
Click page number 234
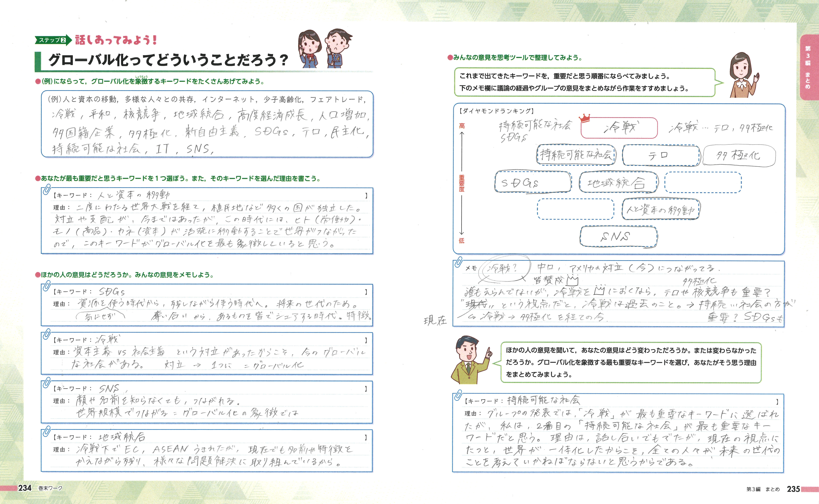point(25,488)
